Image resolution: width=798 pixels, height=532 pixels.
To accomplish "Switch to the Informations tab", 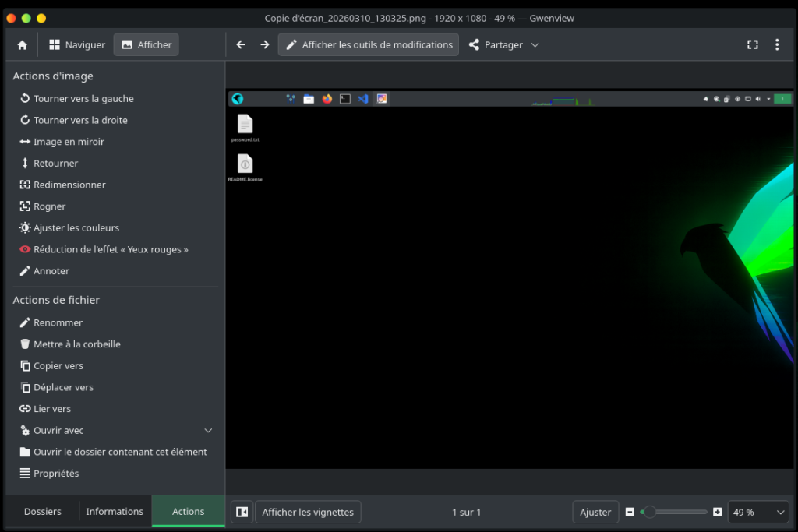I will tap(115, 512).
